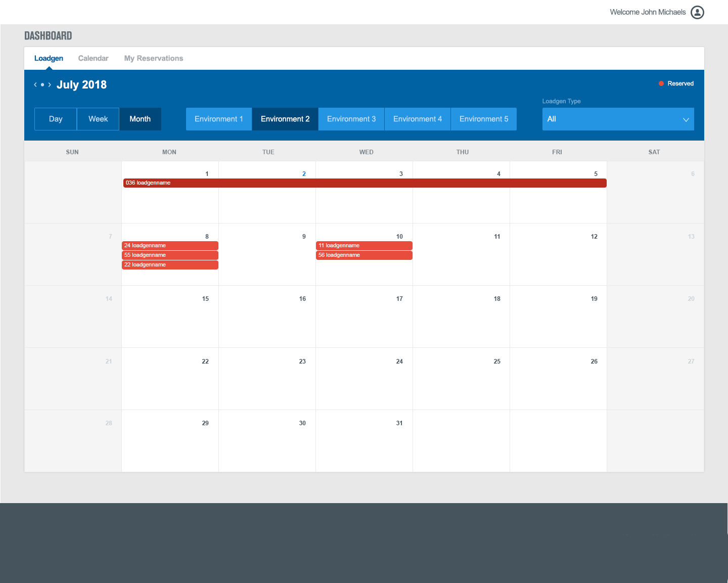Screen dimensions: 728x583
Task: Switch to the Loadgen tab
Action: [49, 58]
